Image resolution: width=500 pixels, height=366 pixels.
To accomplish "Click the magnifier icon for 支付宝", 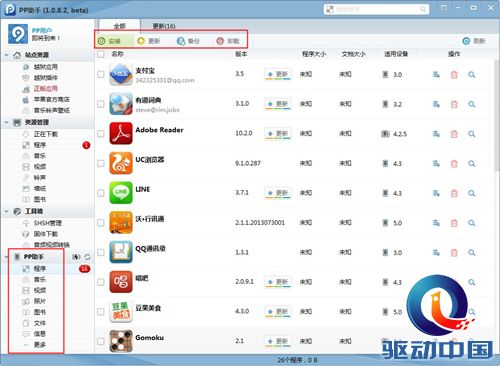I will coord(472,75).
